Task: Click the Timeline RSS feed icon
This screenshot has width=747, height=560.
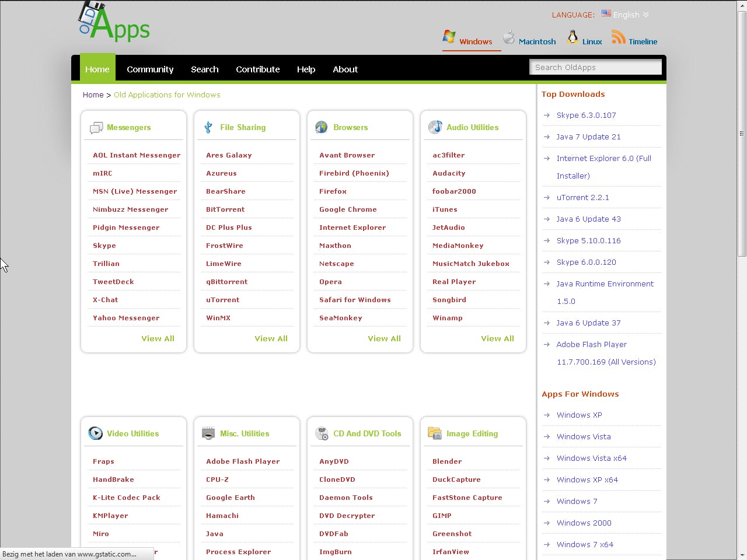Action: (619, 37)
